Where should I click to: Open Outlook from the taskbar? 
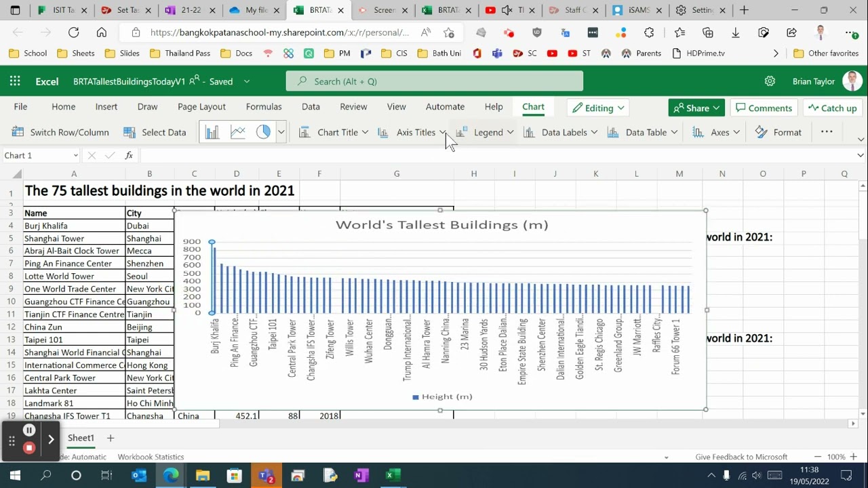[139, 476]
